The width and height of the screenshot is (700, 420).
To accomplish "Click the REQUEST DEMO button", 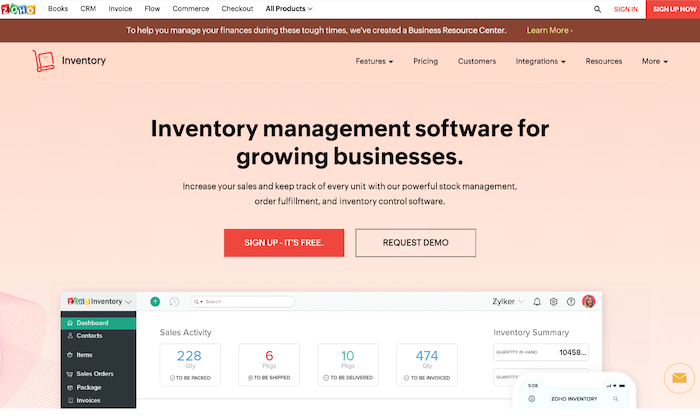I will pyautogui.click(x=416, y=243).
